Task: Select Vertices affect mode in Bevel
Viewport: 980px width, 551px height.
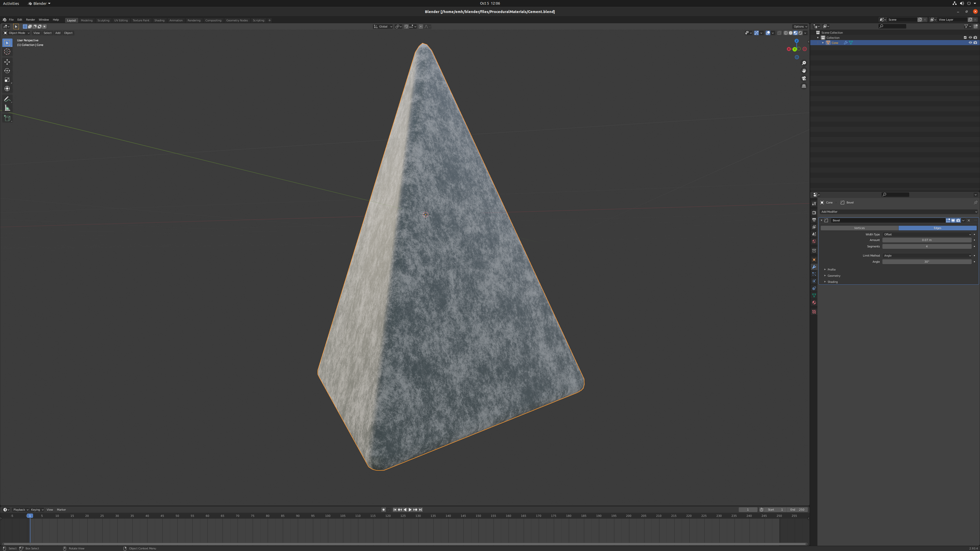Action: tap(859, 228)
